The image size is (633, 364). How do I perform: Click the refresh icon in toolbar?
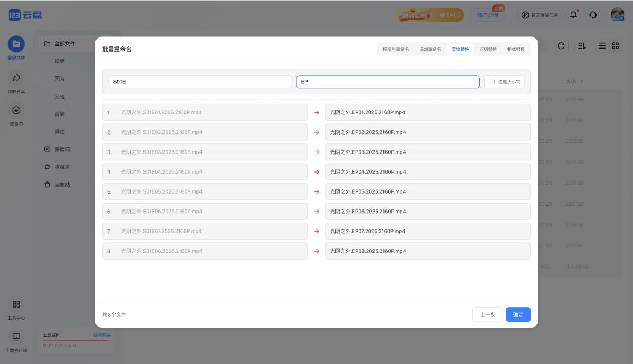click(x=561, y=46)
